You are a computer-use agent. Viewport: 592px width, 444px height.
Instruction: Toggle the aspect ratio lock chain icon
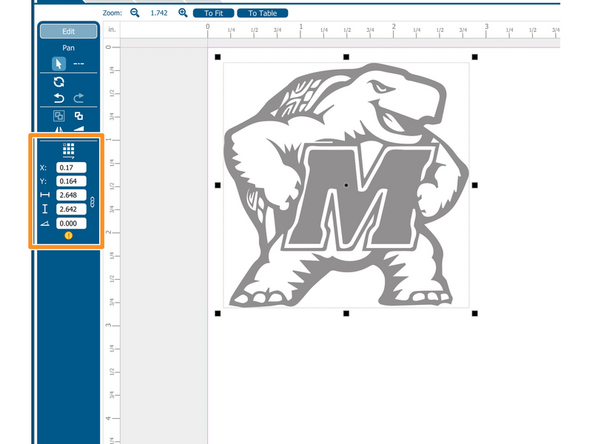click(92, 202)
